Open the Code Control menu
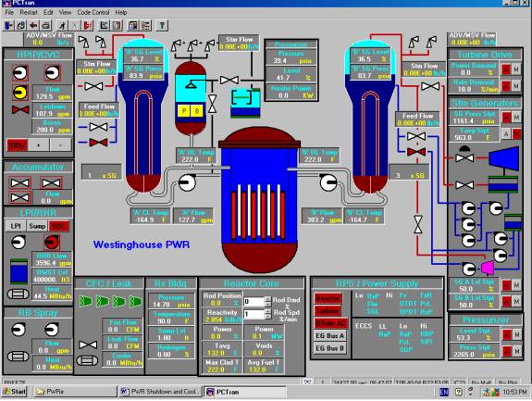The width and height of the screenshot is (532, 401). point(93,13)
